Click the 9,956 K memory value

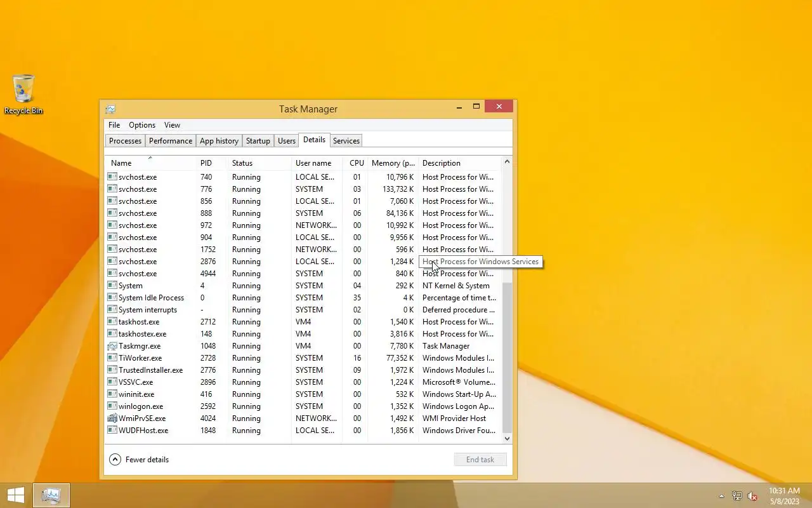coord(402,237)
